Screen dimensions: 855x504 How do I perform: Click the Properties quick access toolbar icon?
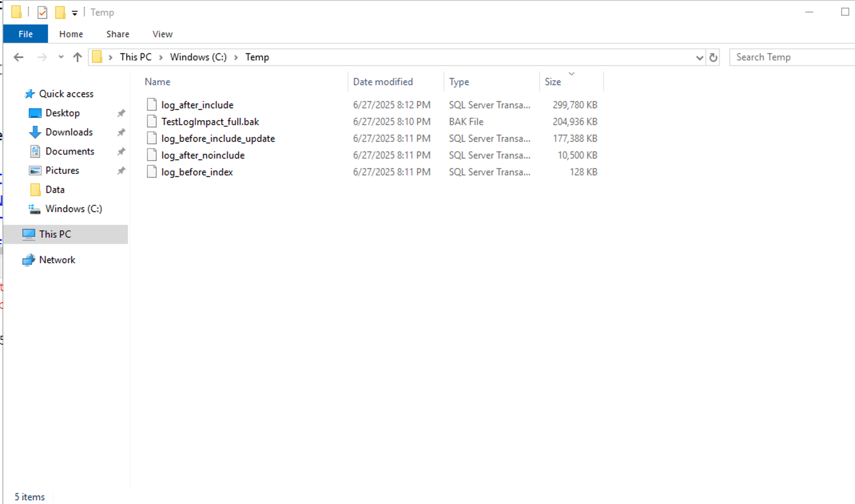pyautogui.click(x=42, y=12)
